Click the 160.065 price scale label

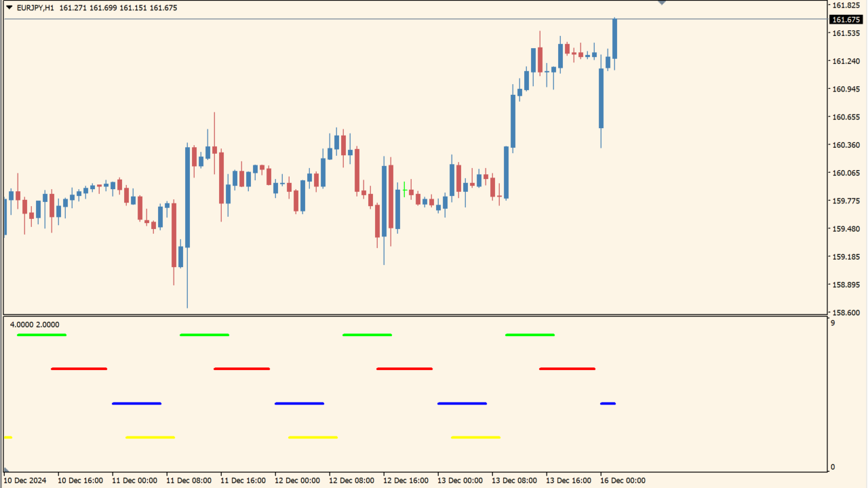tap(846, 173)
